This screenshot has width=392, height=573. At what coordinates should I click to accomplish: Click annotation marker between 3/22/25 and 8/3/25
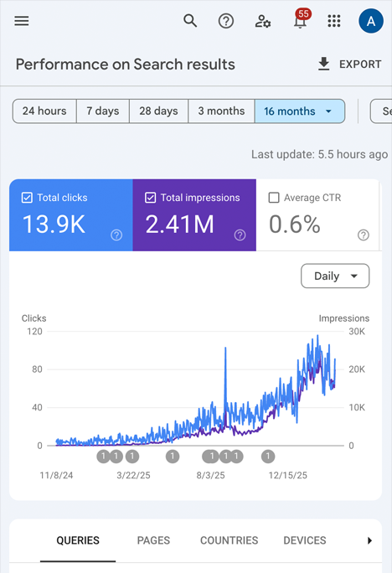173,457
